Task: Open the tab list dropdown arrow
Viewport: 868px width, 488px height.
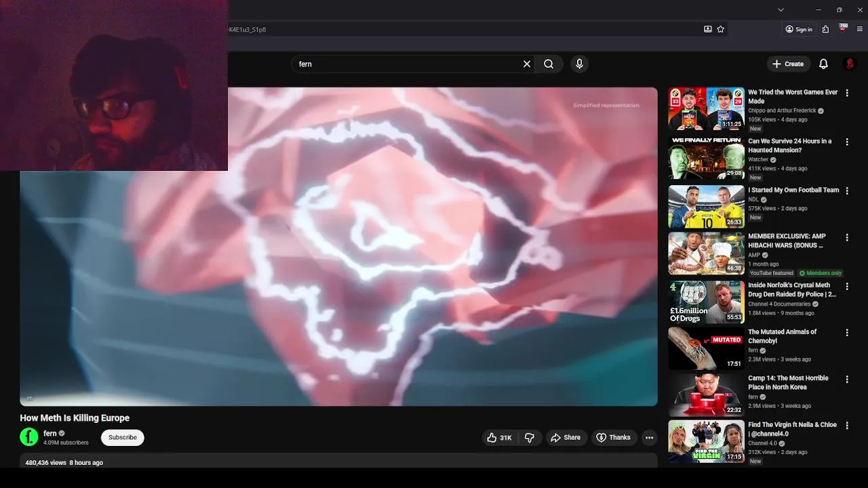Action: [781, 9]
